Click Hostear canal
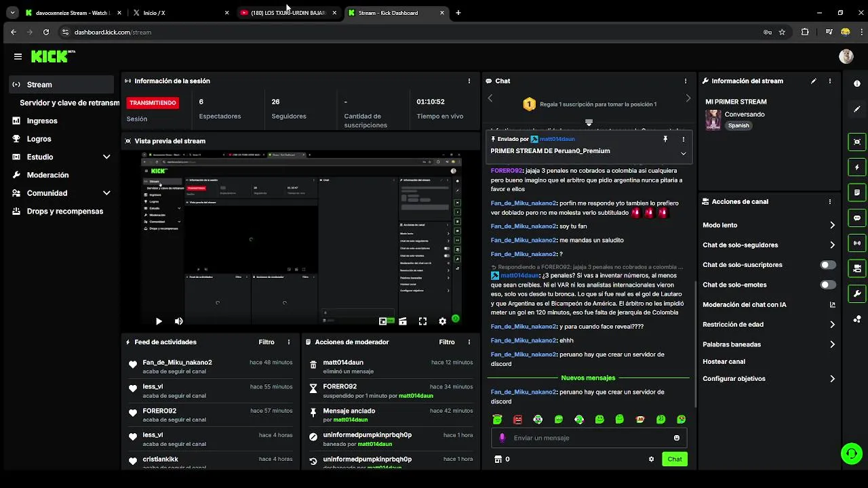Image resolution: width=868 pixels, height=488 pixels. 724,361
